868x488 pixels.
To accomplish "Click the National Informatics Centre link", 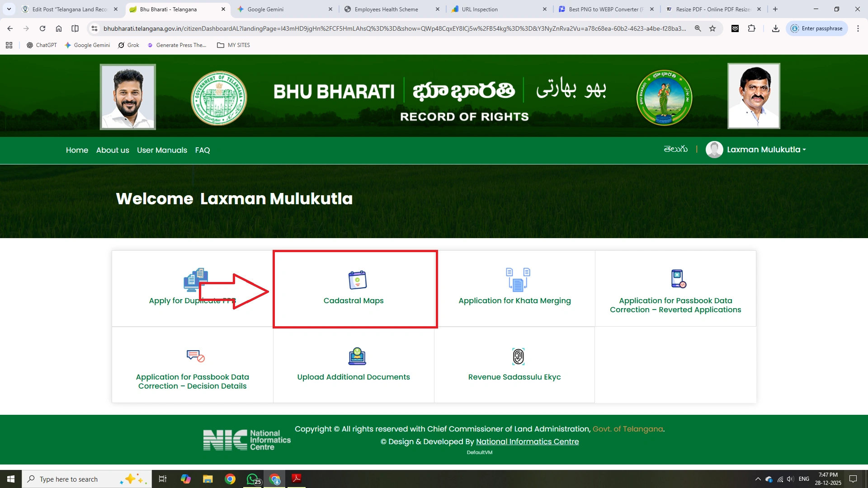I will click(528, 441).
